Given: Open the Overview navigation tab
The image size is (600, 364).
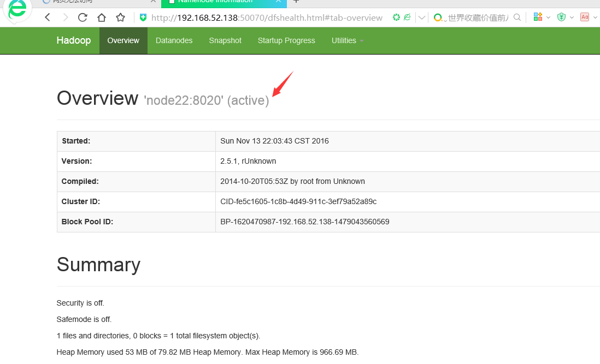Looking at the screenshot, I should click(123, 40).
